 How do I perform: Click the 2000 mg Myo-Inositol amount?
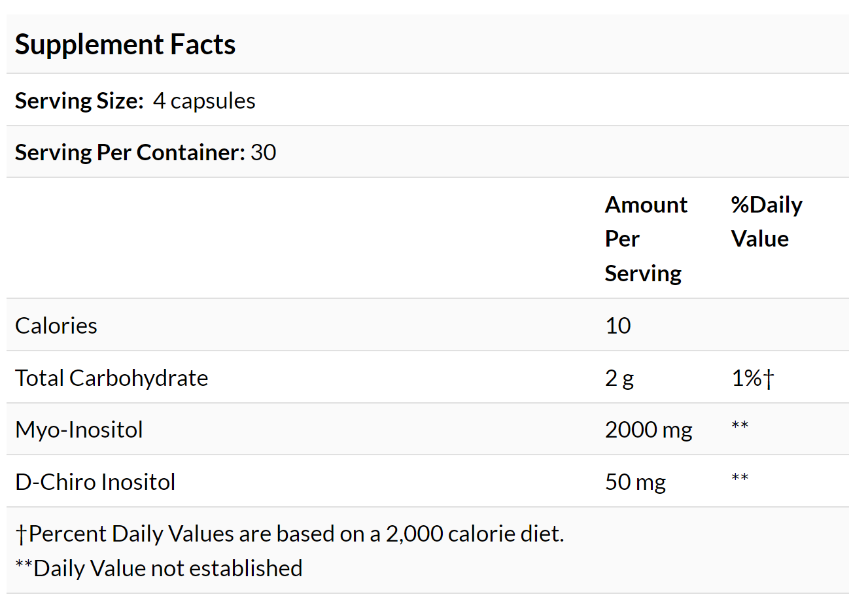coord(648,430)
